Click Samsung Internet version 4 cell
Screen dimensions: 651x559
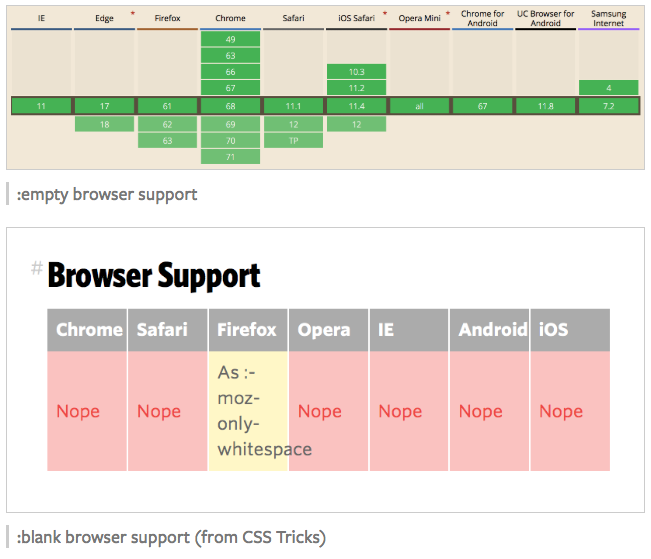point(608,88)
